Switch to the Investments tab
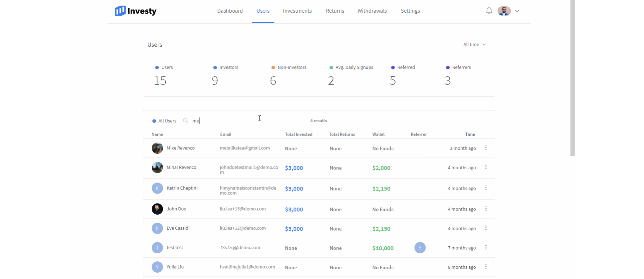The height and width of the screenshot is (279, 644). 297,11
